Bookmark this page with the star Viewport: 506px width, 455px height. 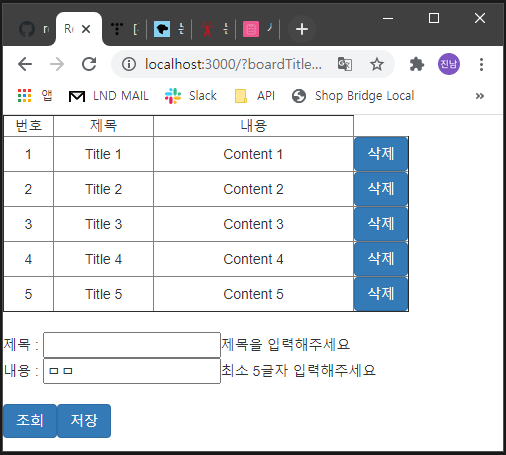point(377,64)
